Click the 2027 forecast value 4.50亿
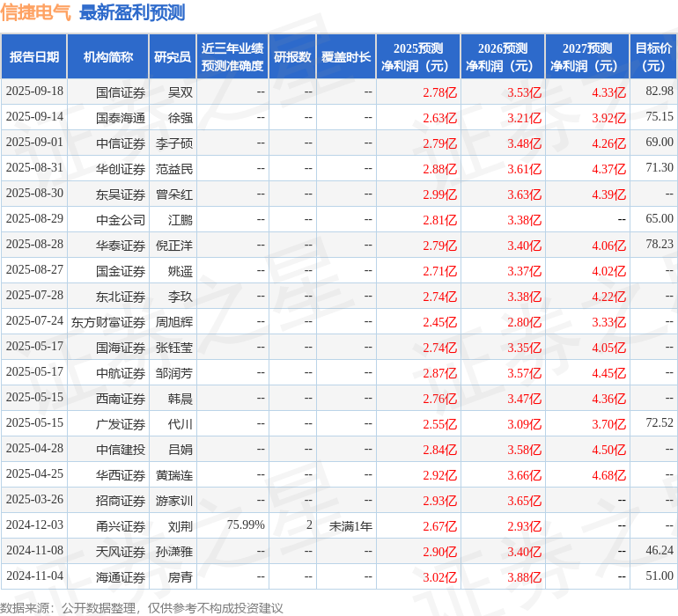This screenshot has height=616, width=678. (x=608, y=450)
